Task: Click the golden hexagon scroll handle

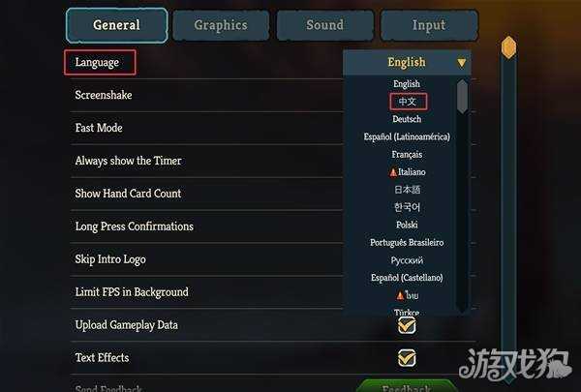Action: point(508,47)
